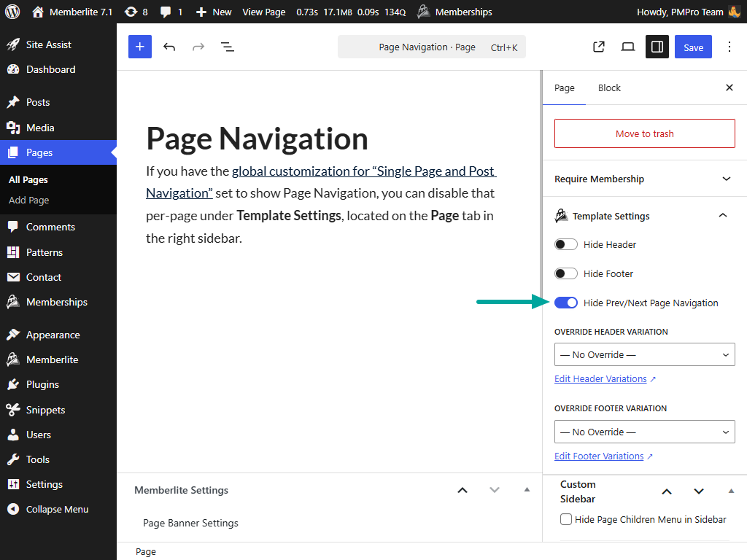Image resolution: width=747 pixels, height=560 pixels.
Task: Switch to the Page tab
Action: [565, 88]
